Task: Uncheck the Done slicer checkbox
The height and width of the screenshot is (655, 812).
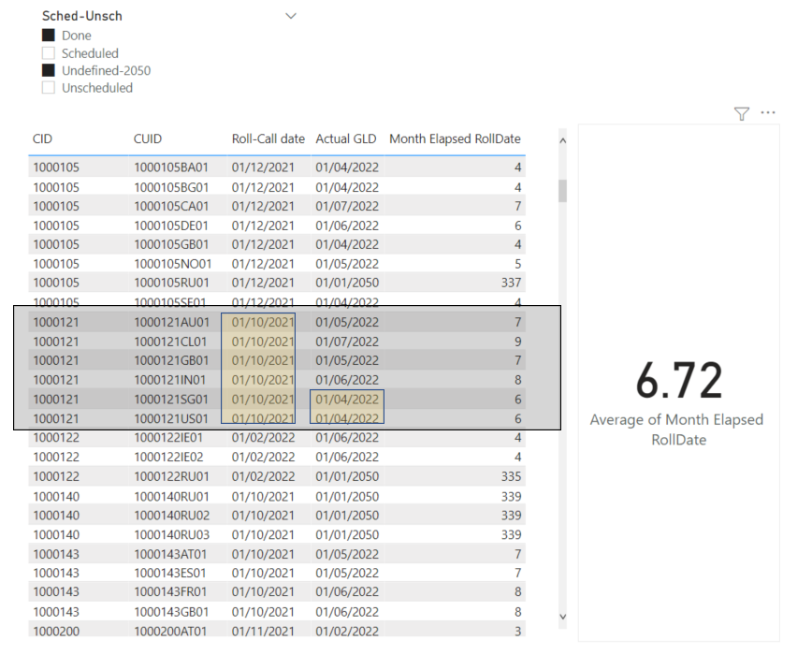Action: click(x=48, y=36)
